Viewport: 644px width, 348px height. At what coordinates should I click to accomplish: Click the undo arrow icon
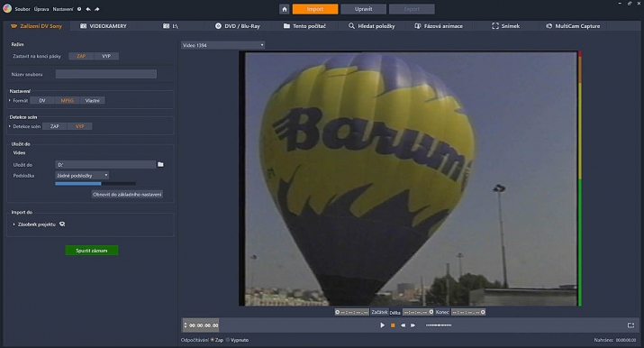click(88, 9)
